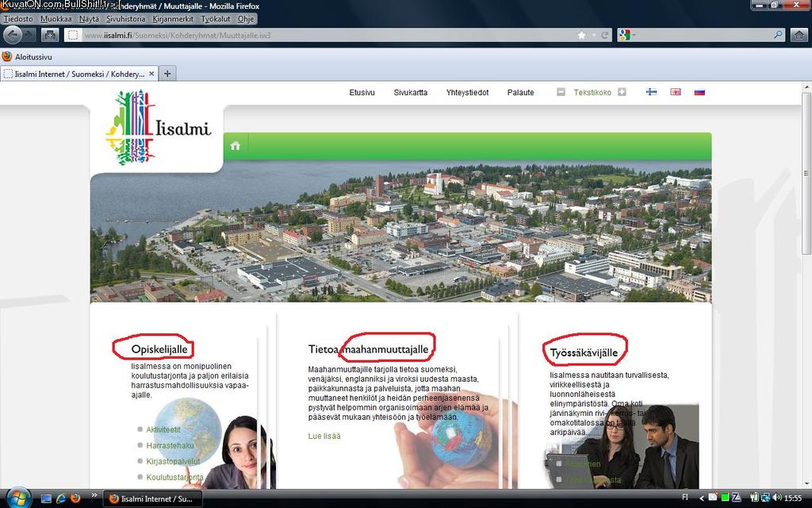
Task: Open the Kirjanmerkit menu
Action: 174,18
